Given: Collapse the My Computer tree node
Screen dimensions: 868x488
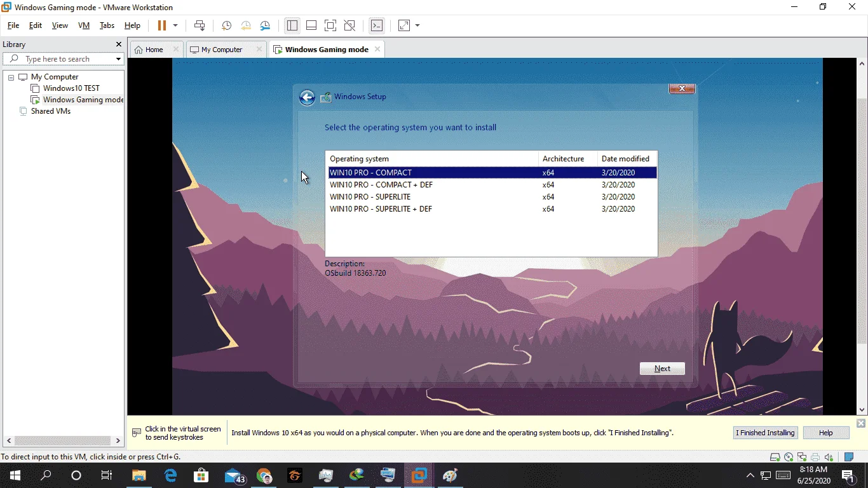Looking at the screenshot, I should point(11,77).
